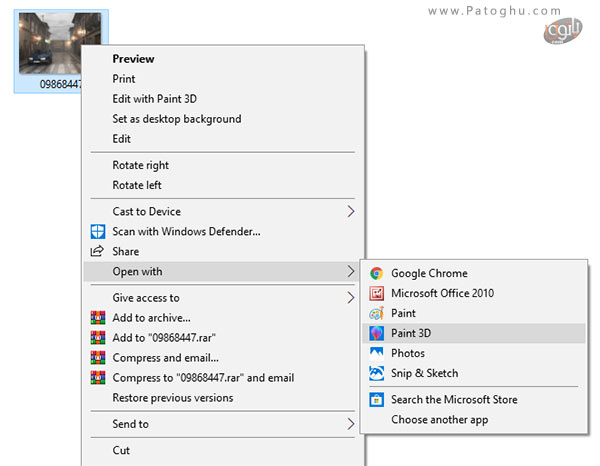Select Give access to
Image resolution: width=600 pixels, height=466 pixels.
tap(223, 298)
